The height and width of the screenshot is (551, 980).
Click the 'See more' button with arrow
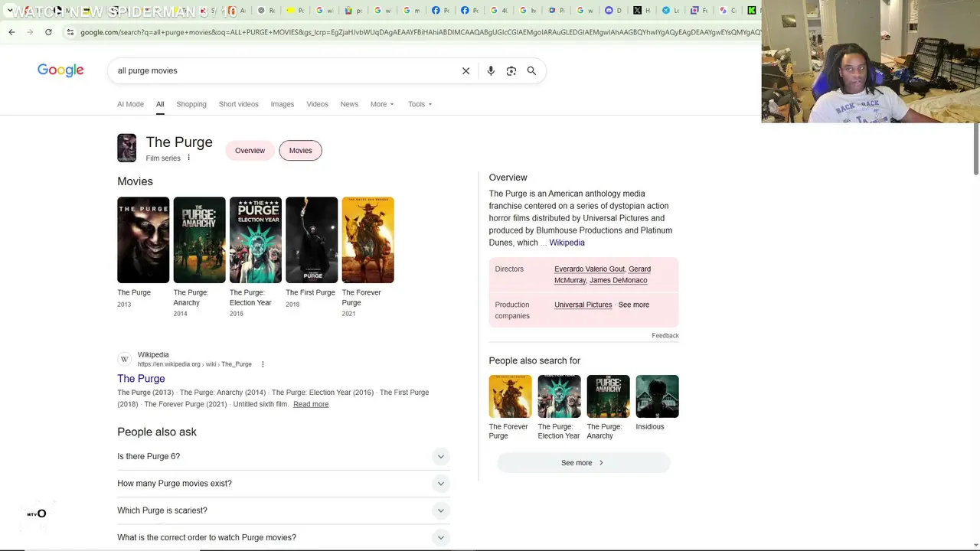(x=583, y=463)
